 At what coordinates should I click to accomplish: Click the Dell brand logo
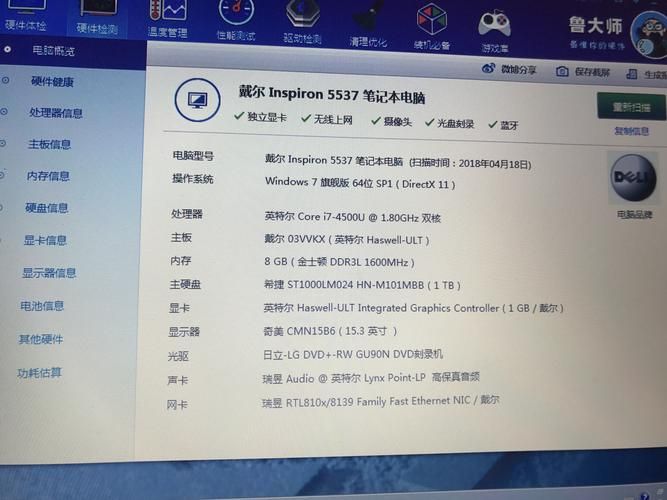[633, 178]
